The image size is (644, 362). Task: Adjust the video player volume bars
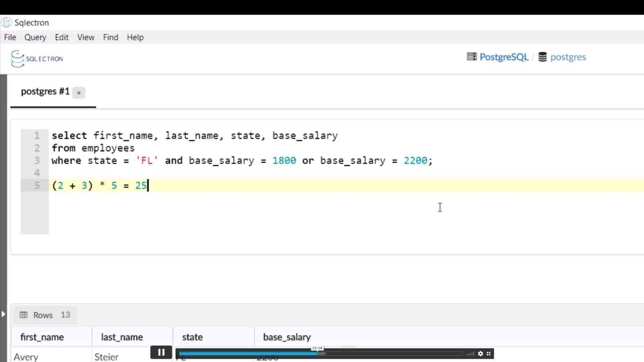(470, 354)
